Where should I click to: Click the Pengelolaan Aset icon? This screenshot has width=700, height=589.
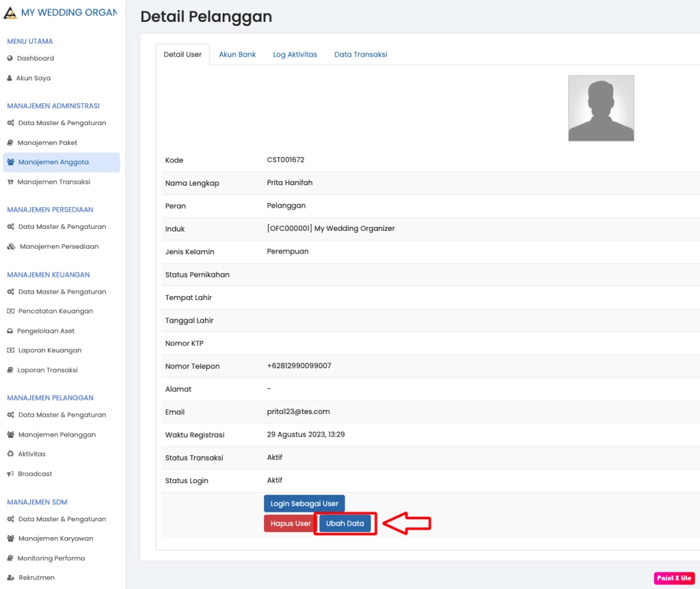10,331
